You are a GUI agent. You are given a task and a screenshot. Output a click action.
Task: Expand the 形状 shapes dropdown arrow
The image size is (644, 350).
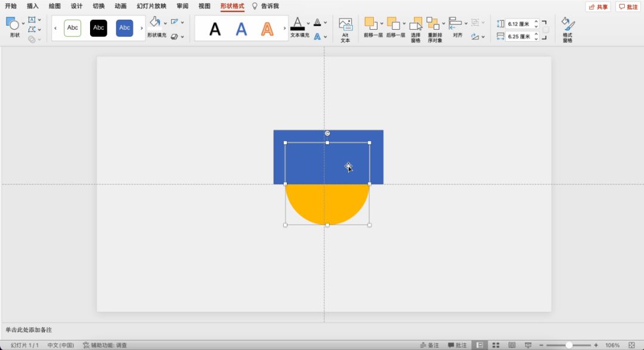(23, 24)
